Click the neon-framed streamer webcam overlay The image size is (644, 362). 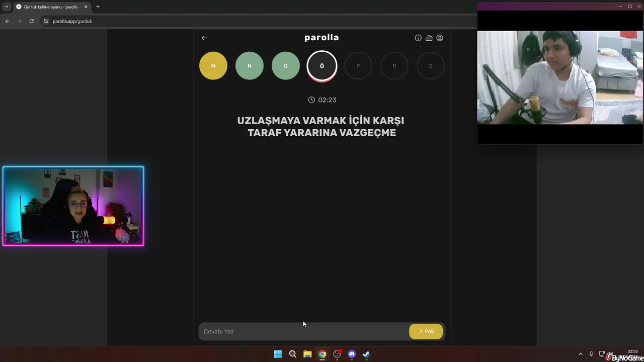coord(73,206)
